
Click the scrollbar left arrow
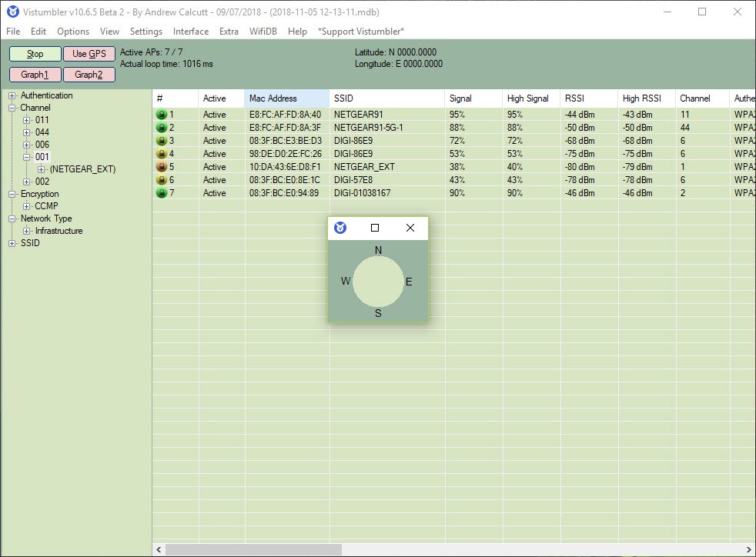[159, 549]
